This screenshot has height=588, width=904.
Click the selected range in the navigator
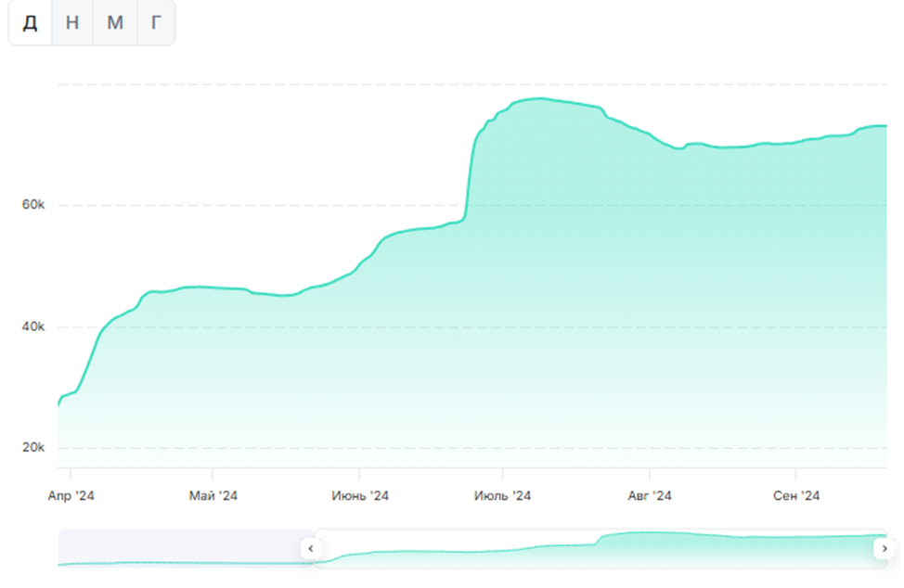coord(594,548)
